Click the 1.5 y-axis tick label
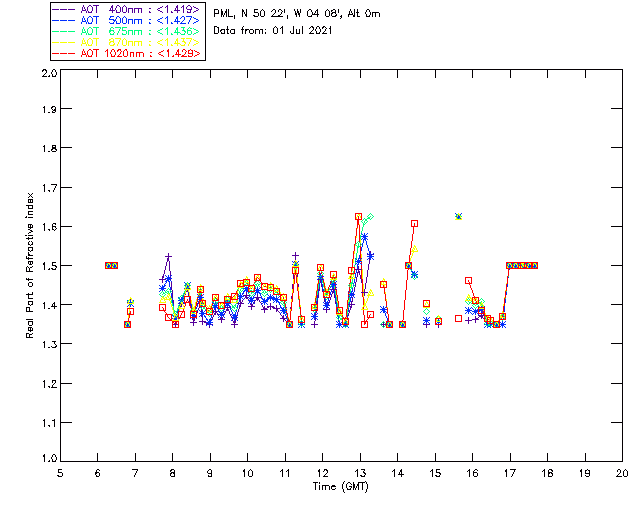640x512 pixels. [49, 266]
